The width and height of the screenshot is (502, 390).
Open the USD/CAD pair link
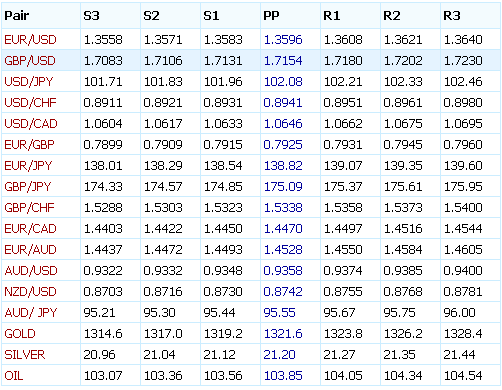click(x=31, y=124)
